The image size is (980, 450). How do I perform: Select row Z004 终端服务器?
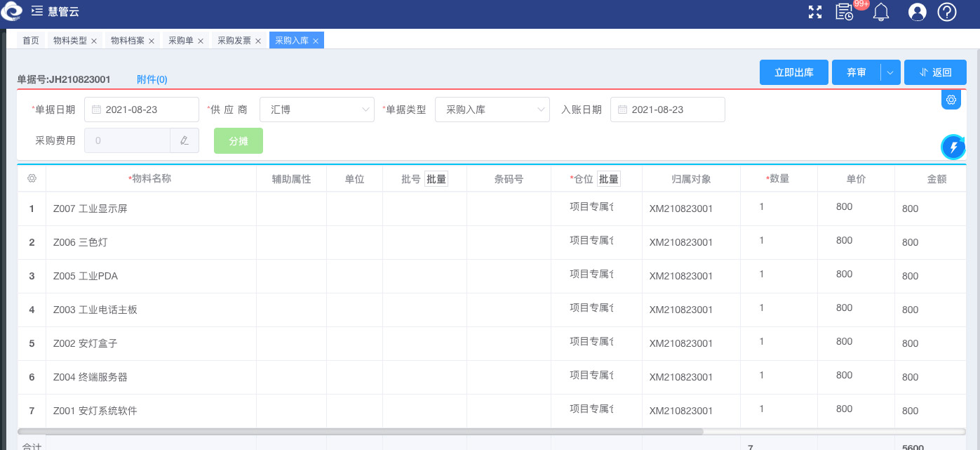pos(491,377)
